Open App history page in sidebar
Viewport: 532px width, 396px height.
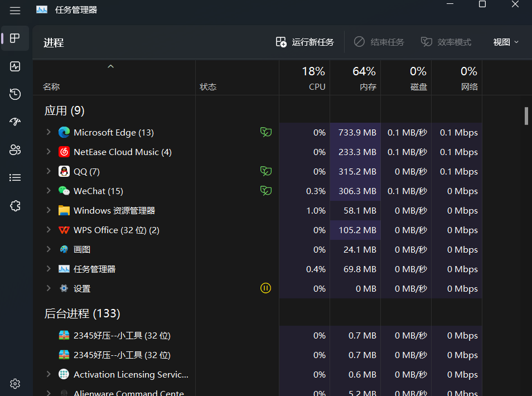tap(15, 94)
